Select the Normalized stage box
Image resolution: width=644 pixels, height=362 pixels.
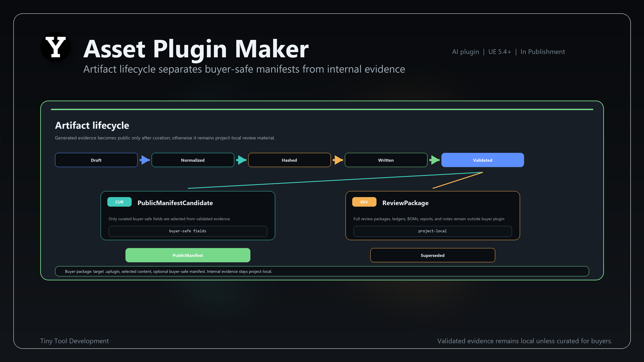[193, 160]
